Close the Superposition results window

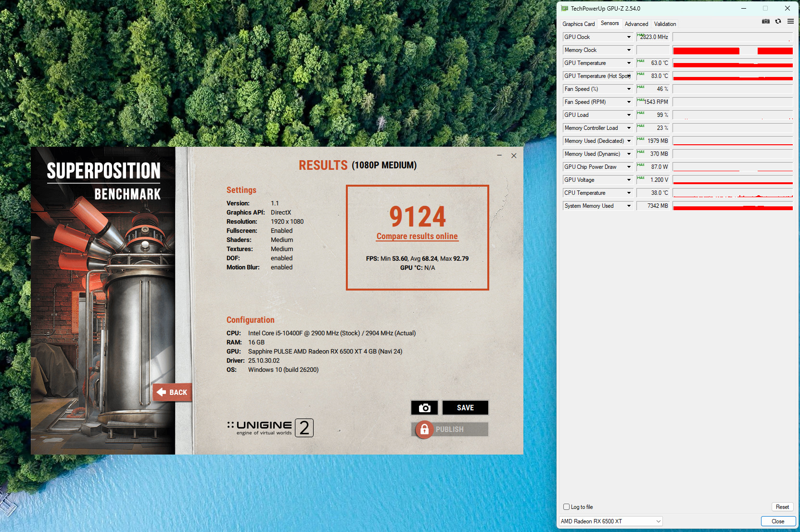[514, 155]
